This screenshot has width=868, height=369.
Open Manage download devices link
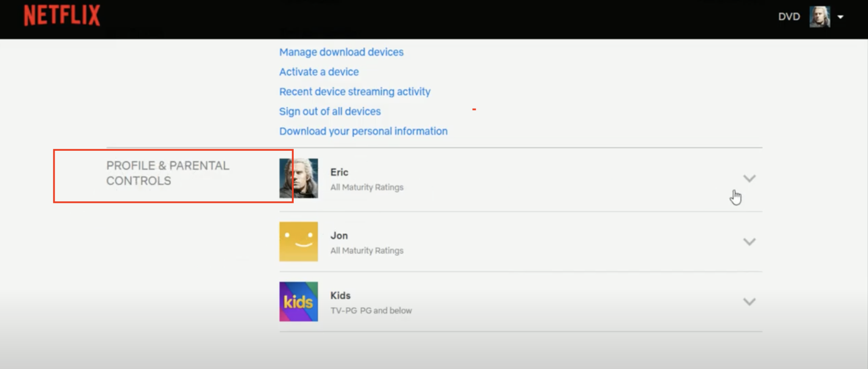[x=341, y=52]
